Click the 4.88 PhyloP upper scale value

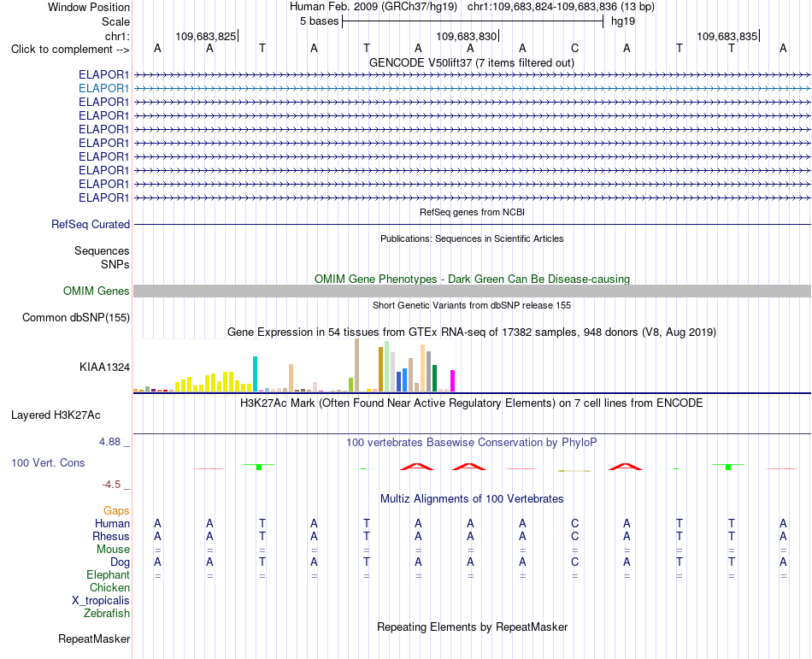109,442
